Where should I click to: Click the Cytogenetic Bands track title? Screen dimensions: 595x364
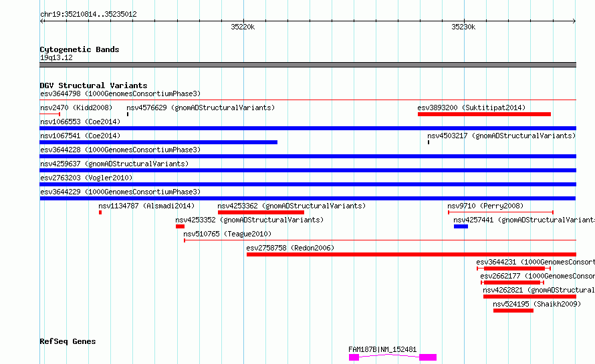[80, 49]
